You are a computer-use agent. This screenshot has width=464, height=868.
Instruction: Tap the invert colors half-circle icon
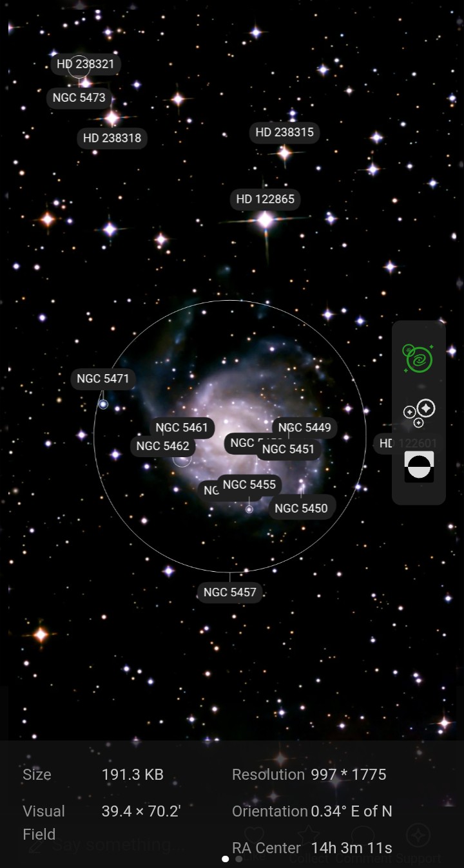pos(419,466)
